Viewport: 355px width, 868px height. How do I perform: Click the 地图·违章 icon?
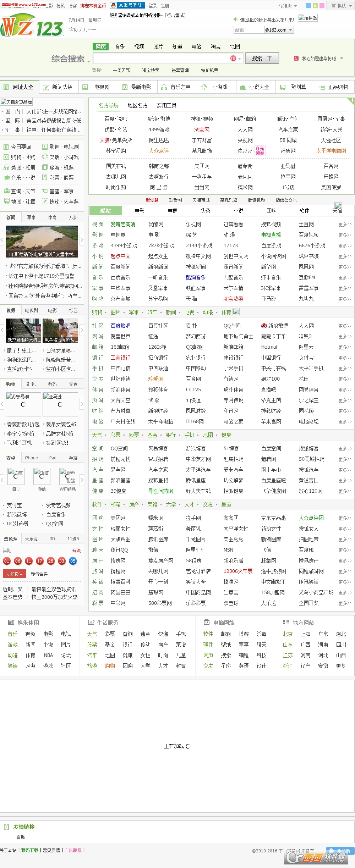point(6,201)
